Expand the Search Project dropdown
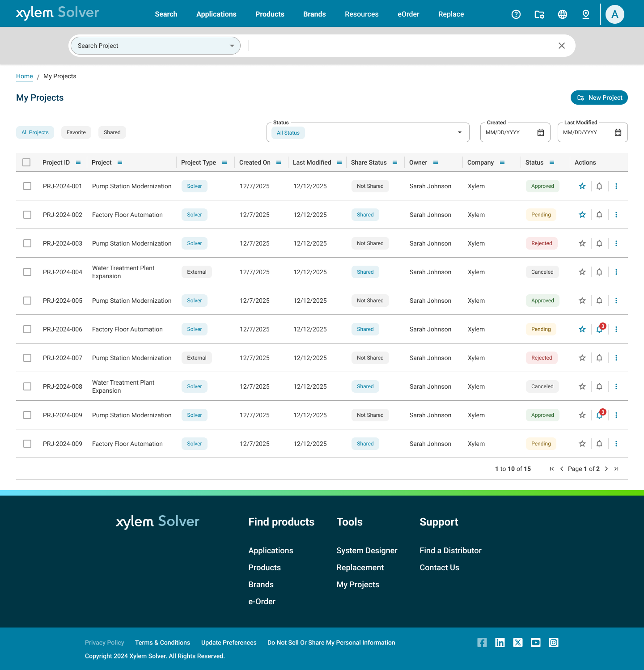This screenshot has height=670, width=644. click(232, 45)
